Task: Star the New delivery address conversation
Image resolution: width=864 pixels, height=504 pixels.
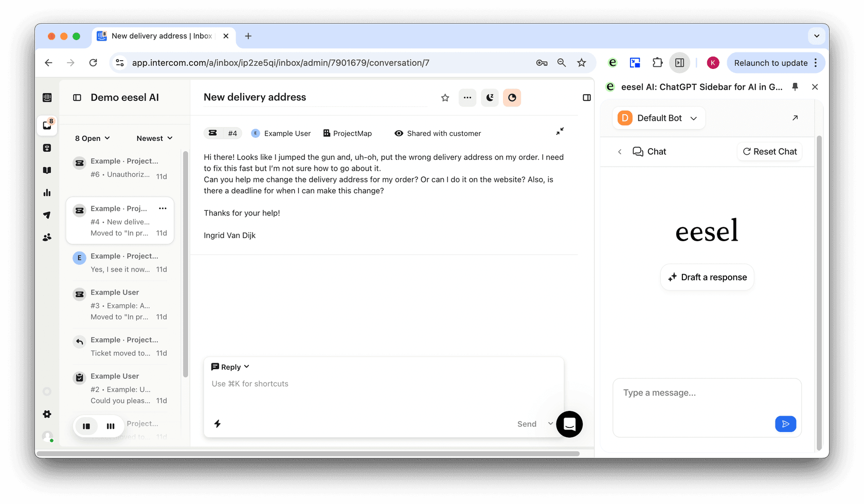Action: pyautogui.click(x=445, y=98)
